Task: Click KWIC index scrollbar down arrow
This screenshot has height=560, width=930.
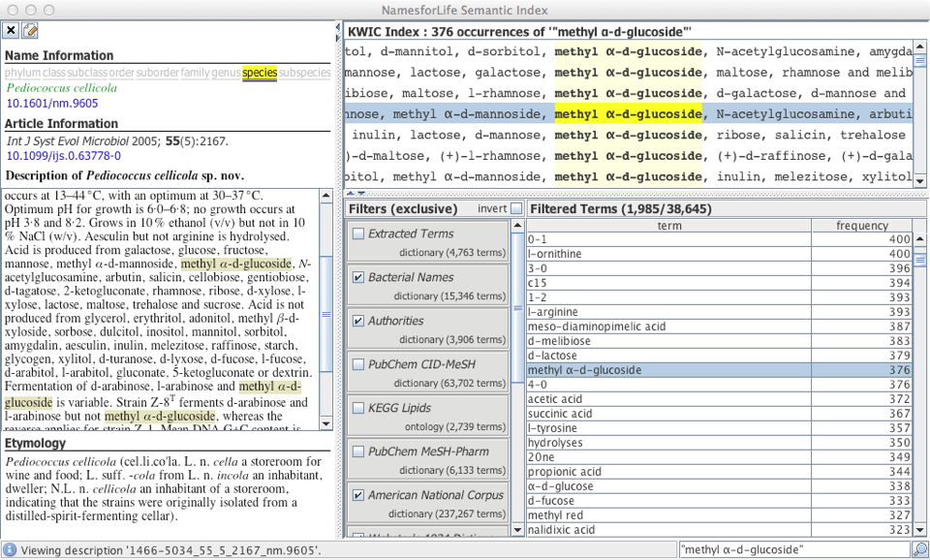Action: [x=920, y=178]
